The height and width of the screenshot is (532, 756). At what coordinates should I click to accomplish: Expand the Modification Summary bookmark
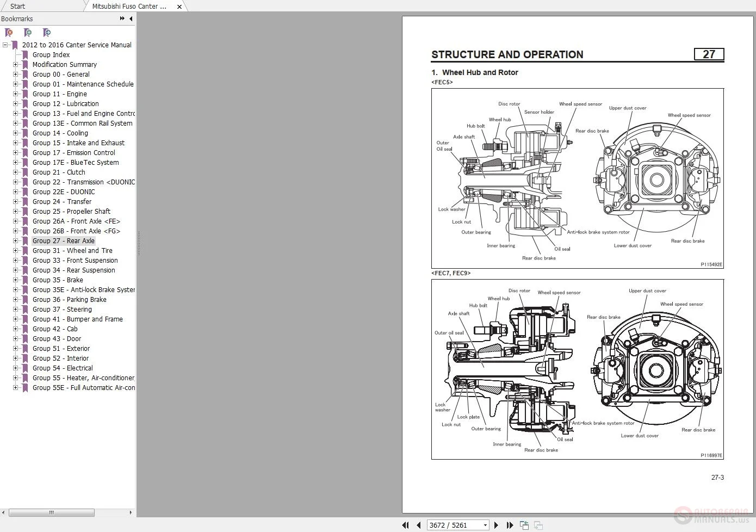15,65
